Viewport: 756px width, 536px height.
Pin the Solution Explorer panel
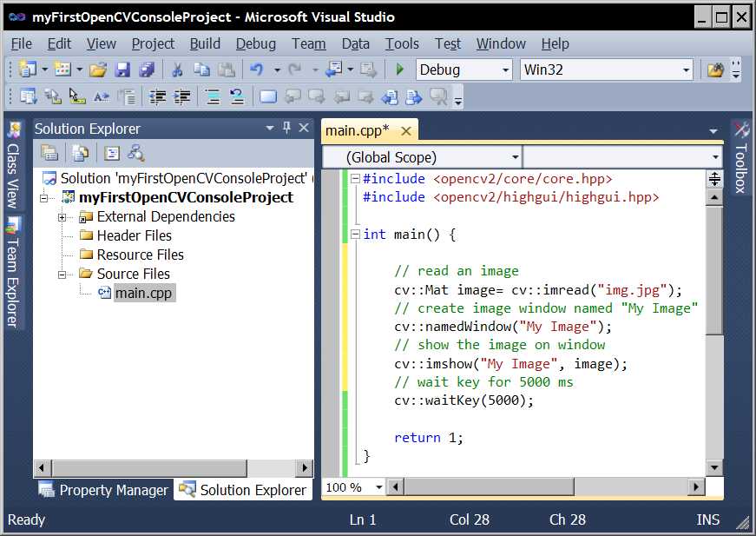click(x=287, y=128)
